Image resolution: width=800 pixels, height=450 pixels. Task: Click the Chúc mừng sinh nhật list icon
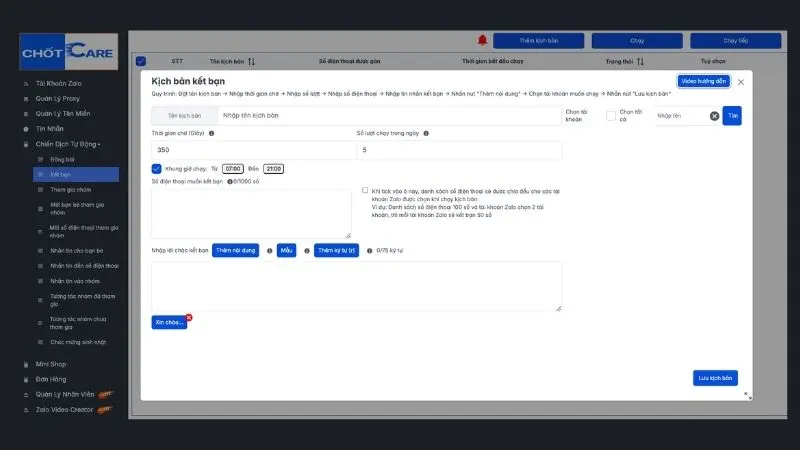point(40,342)
